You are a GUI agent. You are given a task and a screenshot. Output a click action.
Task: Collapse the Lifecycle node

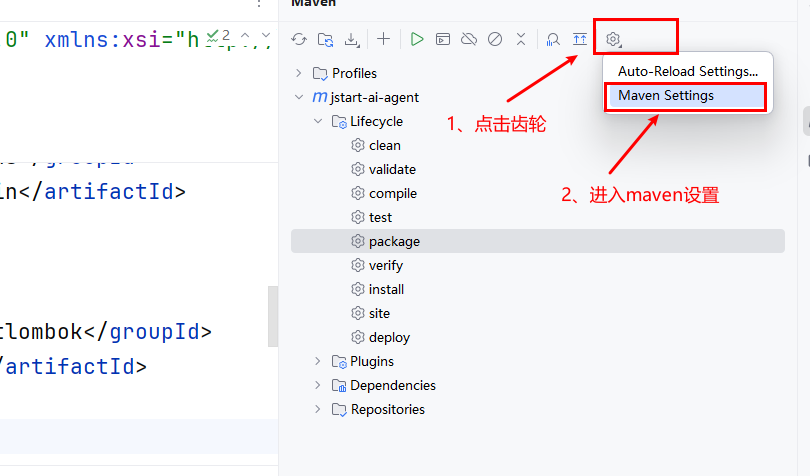[x=318, y=121]
